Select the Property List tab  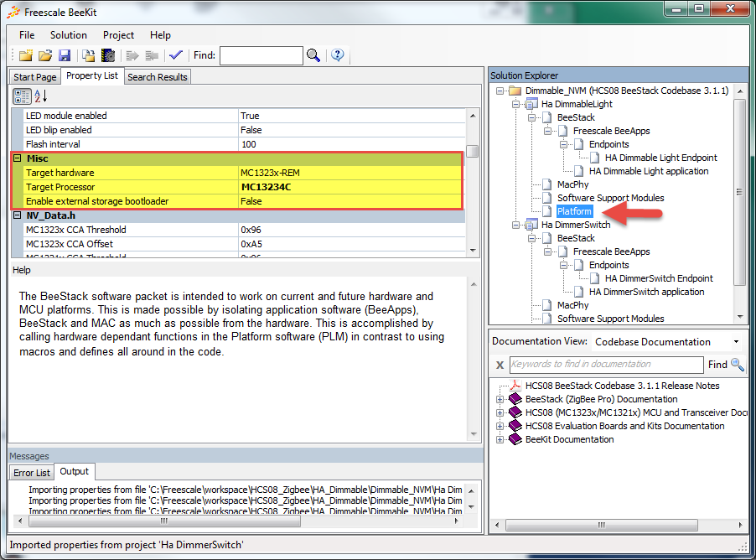pyautogui.click(x=92, y=75)
